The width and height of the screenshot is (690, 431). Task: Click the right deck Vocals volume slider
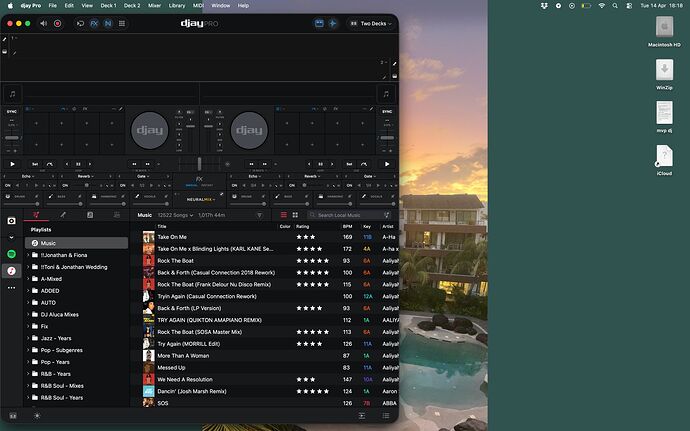(378, 204)
